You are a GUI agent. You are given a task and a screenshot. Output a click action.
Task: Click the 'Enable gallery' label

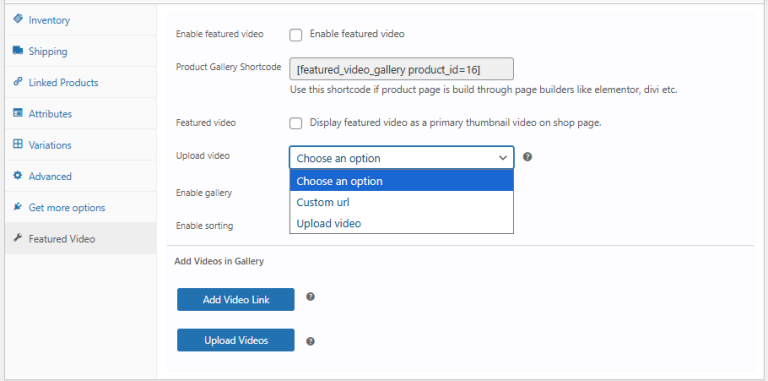[204, 193]
